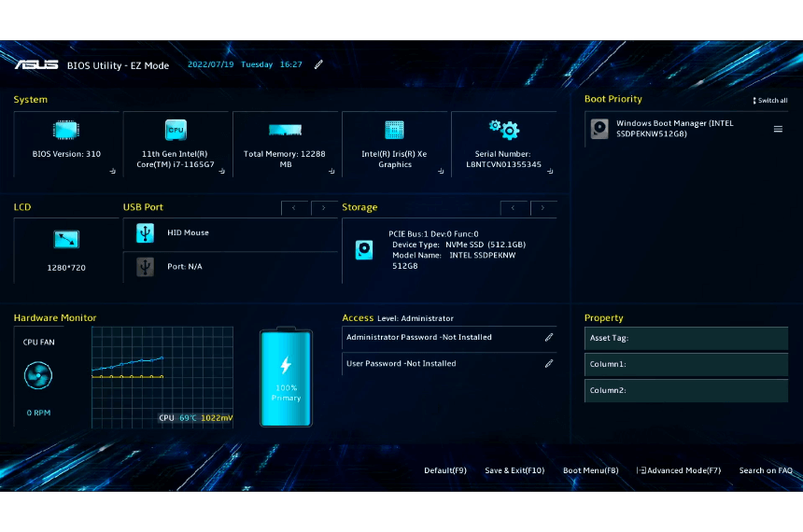Click the Column2 field

point(686,390)
